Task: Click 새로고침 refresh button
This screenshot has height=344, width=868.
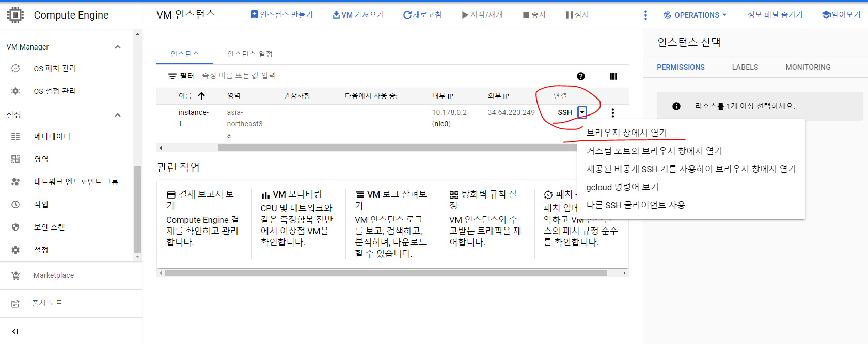Action: pos(422,15)
